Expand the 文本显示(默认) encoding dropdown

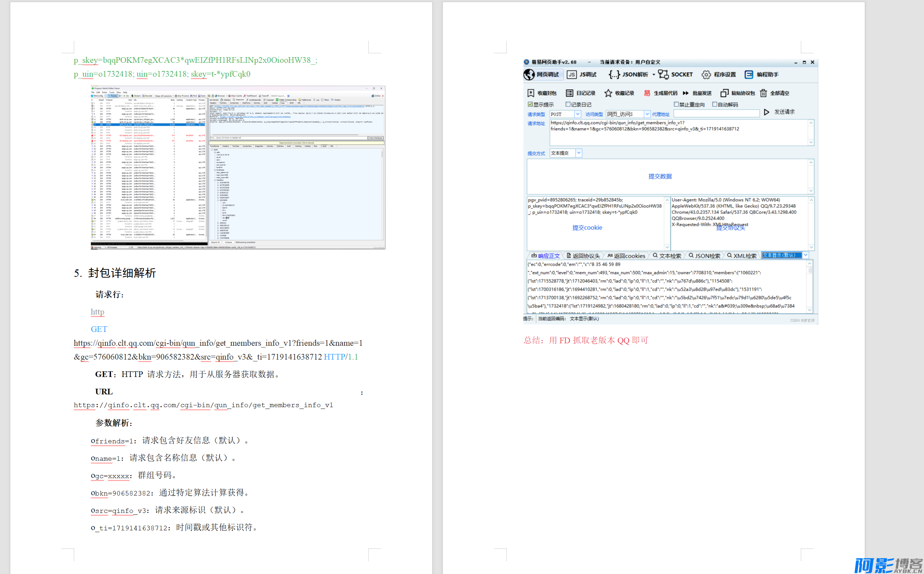tap(805, 255)
